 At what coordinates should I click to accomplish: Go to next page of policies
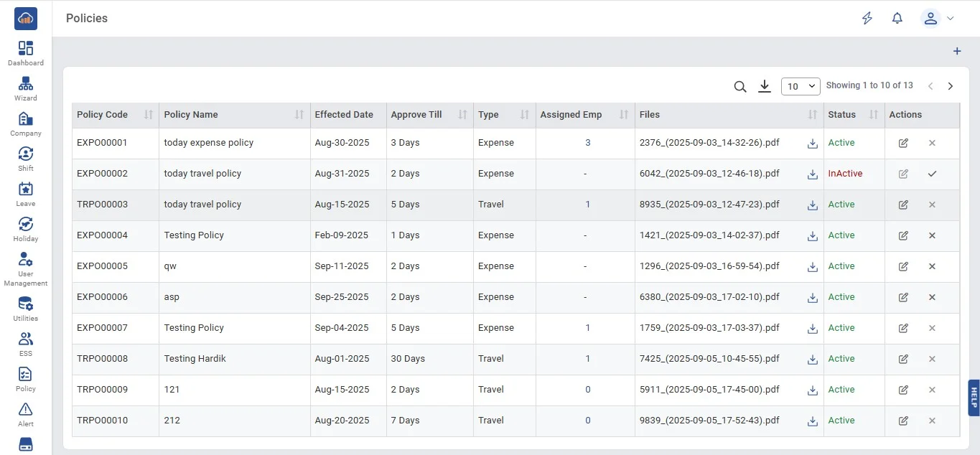(x=951, y=86)
